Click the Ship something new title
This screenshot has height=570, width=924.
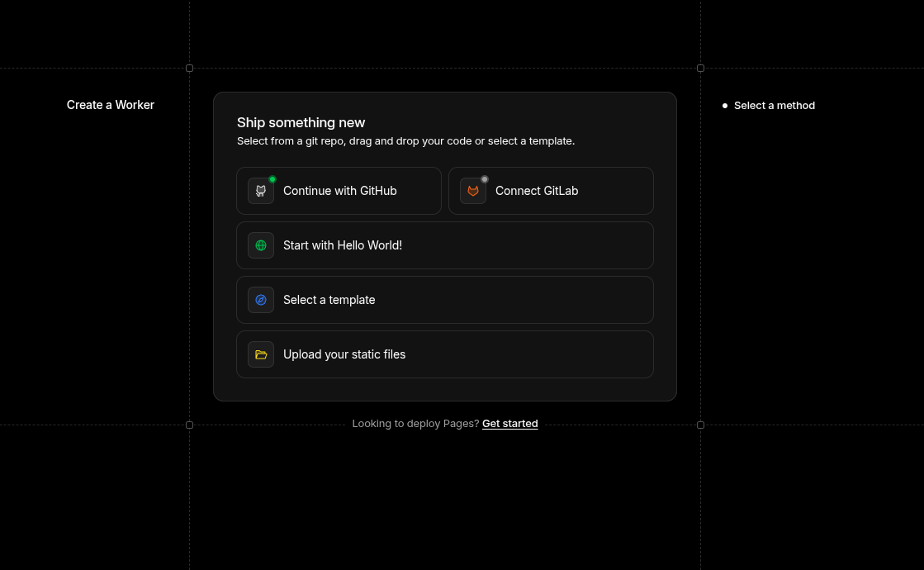[301, 122]
